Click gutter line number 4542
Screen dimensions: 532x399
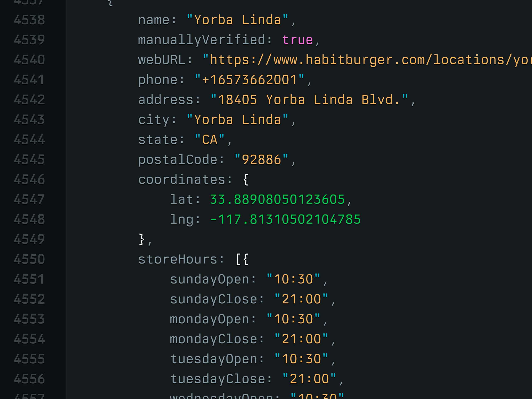click(29, 100)
